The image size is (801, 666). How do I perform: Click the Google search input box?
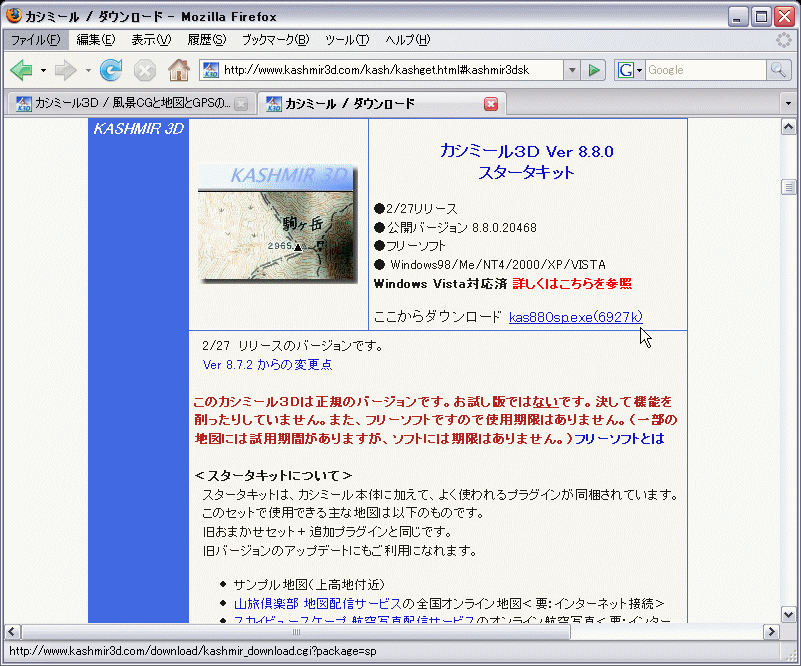point(705,70)
